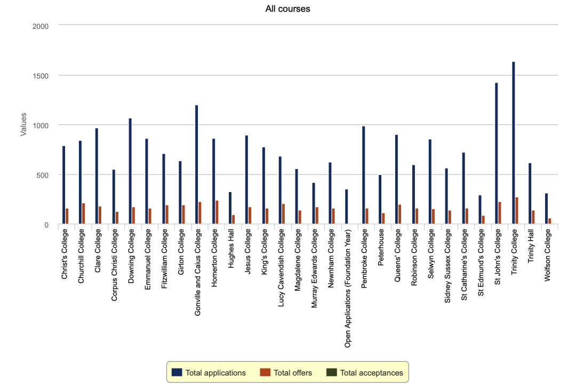Select Trinity College's orange offers bar
The height and width of the screenshot is (392, 576).
tap(517, 211)
